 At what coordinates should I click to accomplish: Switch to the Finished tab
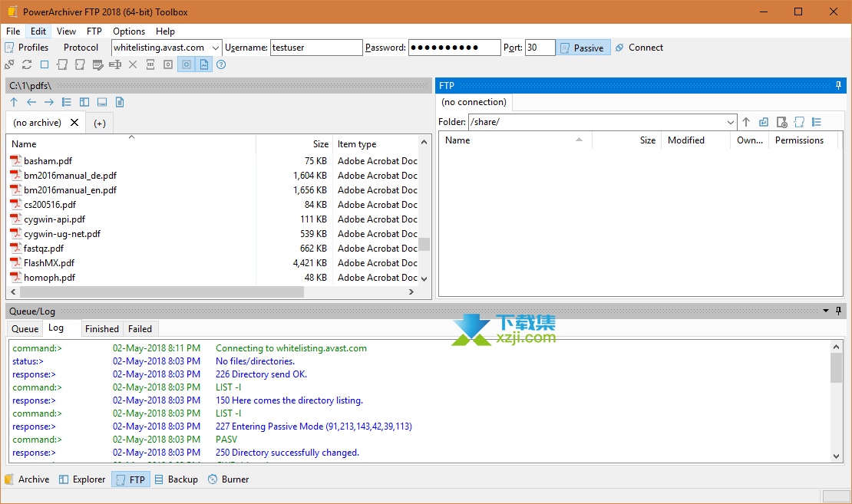point(101,328)
